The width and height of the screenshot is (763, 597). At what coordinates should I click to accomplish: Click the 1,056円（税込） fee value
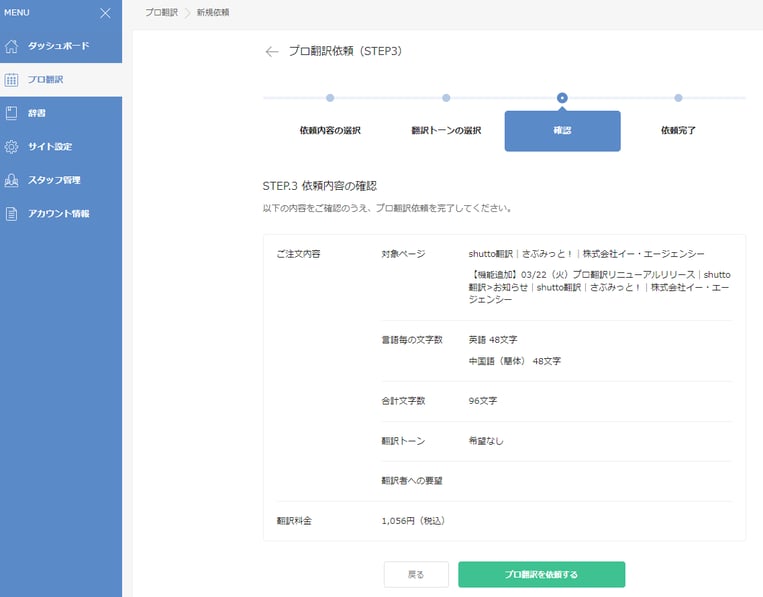[413, 521]
